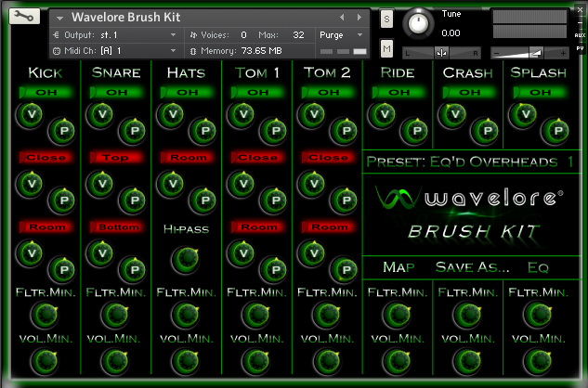Click the Kick OH volume V knob
588x388 pixels.
pos(29,115)
